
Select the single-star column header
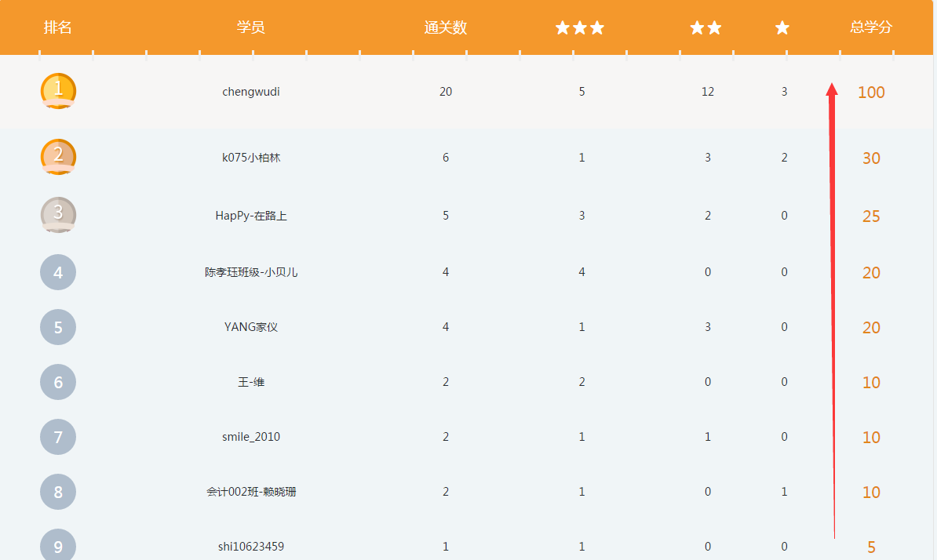pyautogui.click(x=782, y=27)
